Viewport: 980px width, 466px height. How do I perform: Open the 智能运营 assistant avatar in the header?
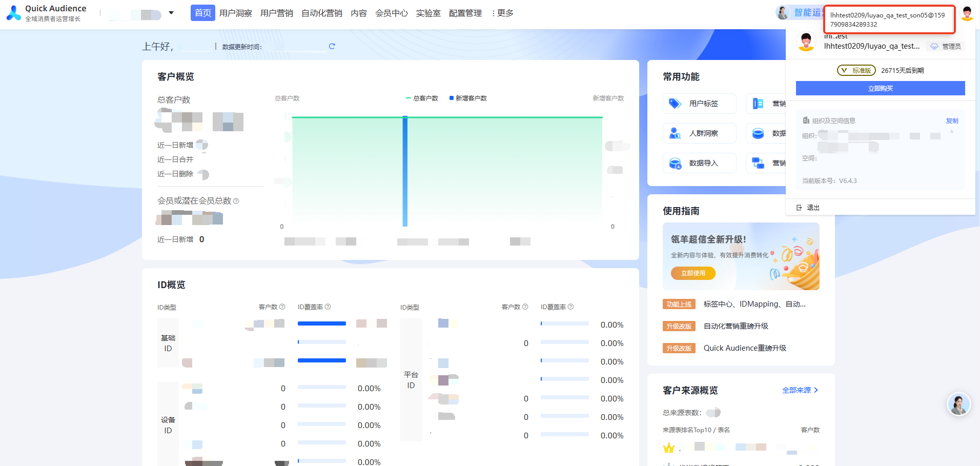pos(783,13)
